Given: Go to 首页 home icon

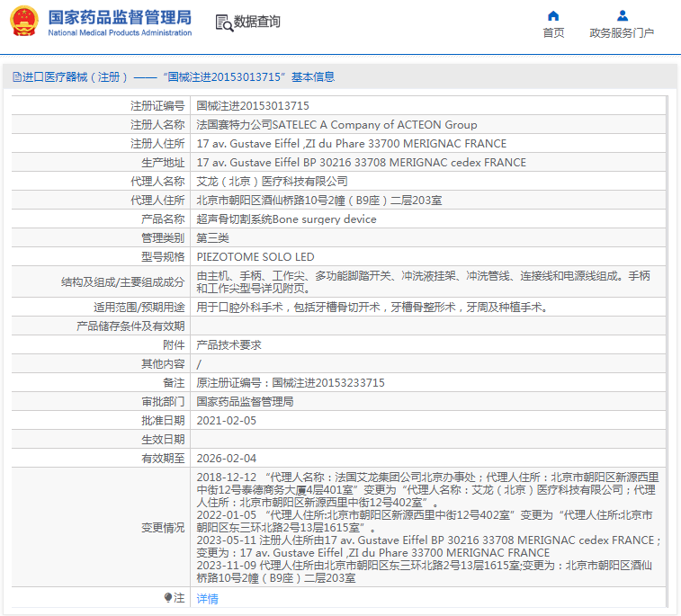Looking at the screenshot, I should pyautogui.click(x=553, y=16).
